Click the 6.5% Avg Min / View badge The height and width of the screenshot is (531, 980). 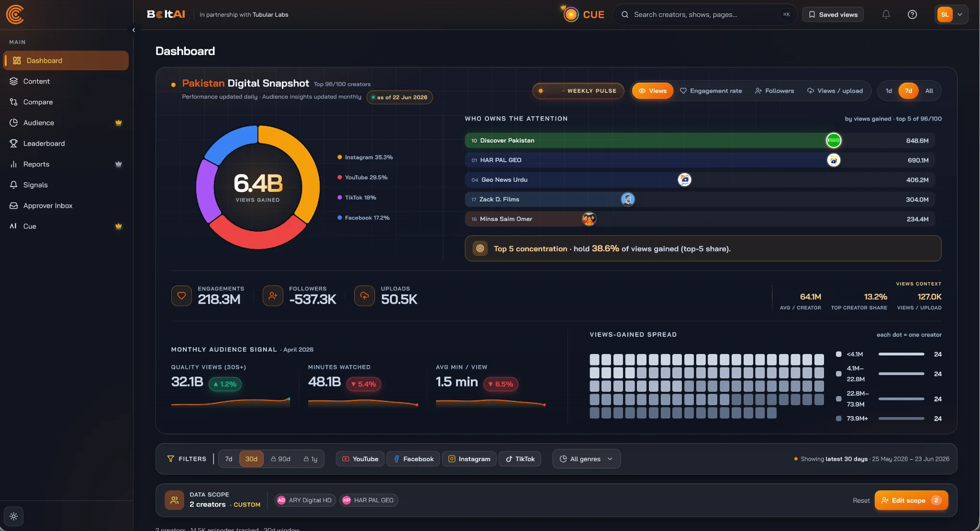coord(501,384)
